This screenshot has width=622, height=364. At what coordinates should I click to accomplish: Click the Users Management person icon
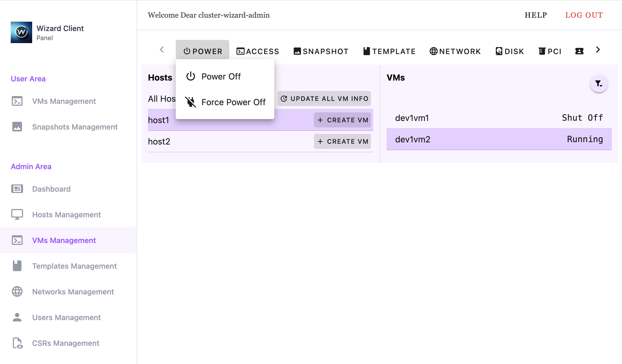[x=17, y=317]
